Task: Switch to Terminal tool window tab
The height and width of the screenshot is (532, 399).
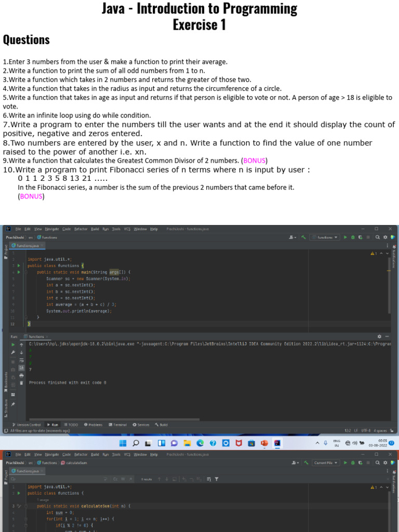Action: pyautogui.click(x=117, y=424)
